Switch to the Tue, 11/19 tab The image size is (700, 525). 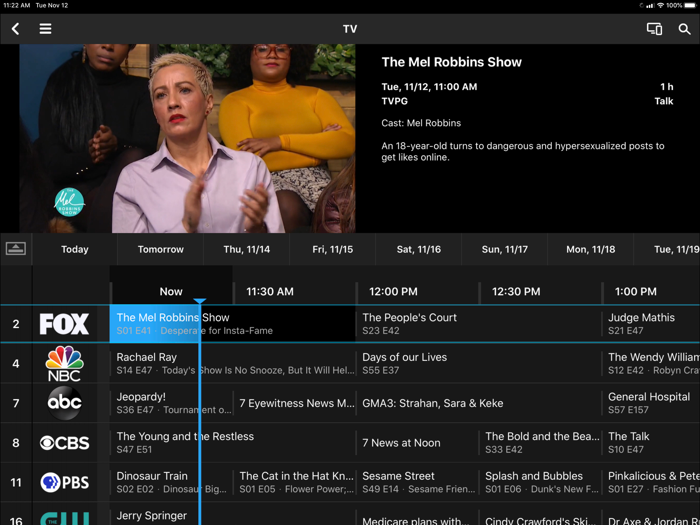[x=667, y=249]
